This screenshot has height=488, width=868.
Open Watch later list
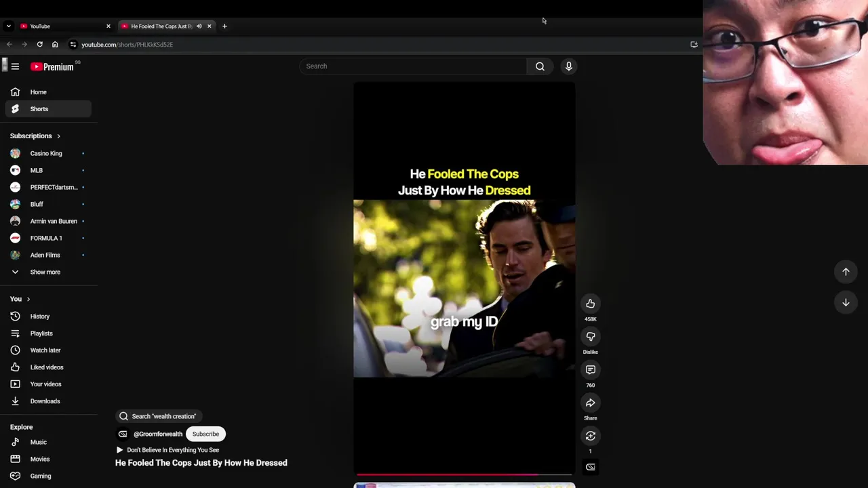coord(48,350)
